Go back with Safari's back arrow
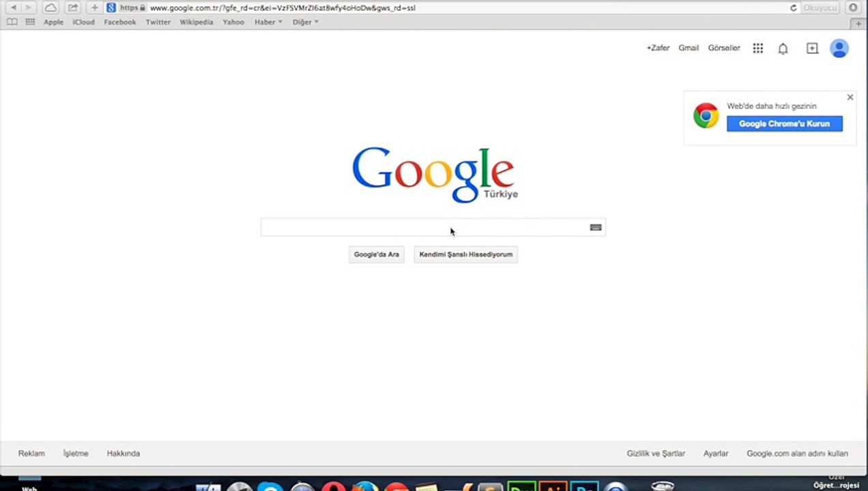 click(13, 8)
